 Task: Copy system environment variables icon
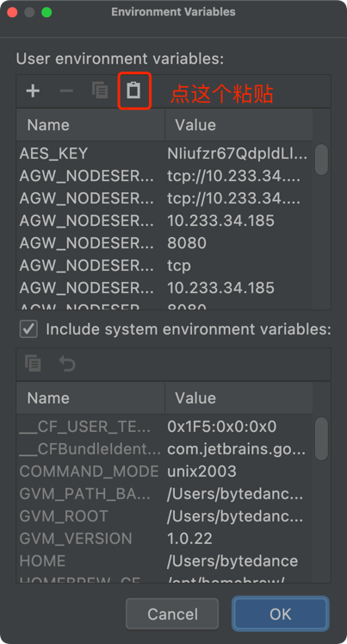tap(33, 364)
